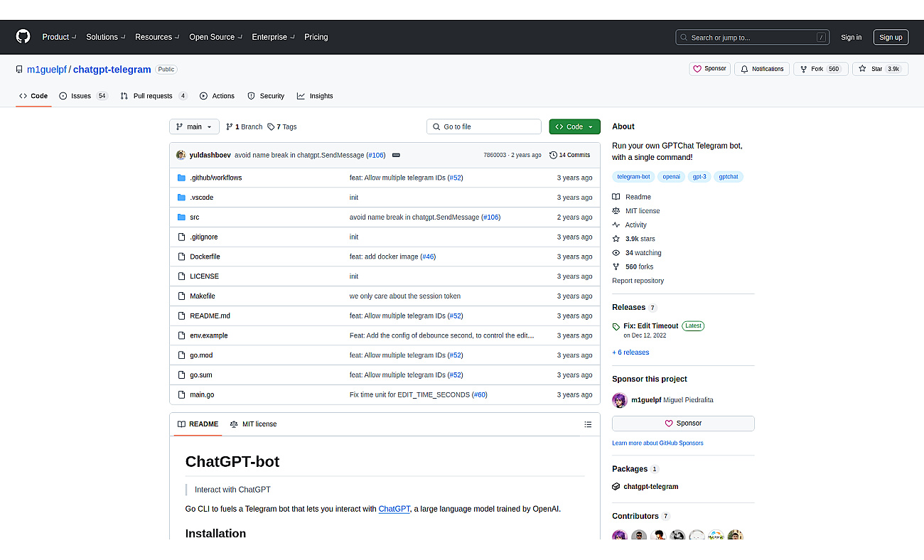This screenshot has width=924, height=560.
Task: Open the README.md file
Action: point(210,316)
